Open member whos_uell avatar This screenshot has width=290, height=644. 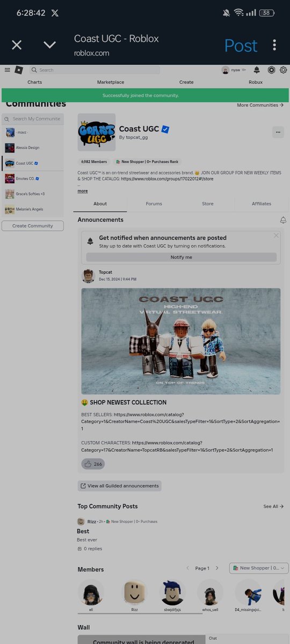[210, 592]
